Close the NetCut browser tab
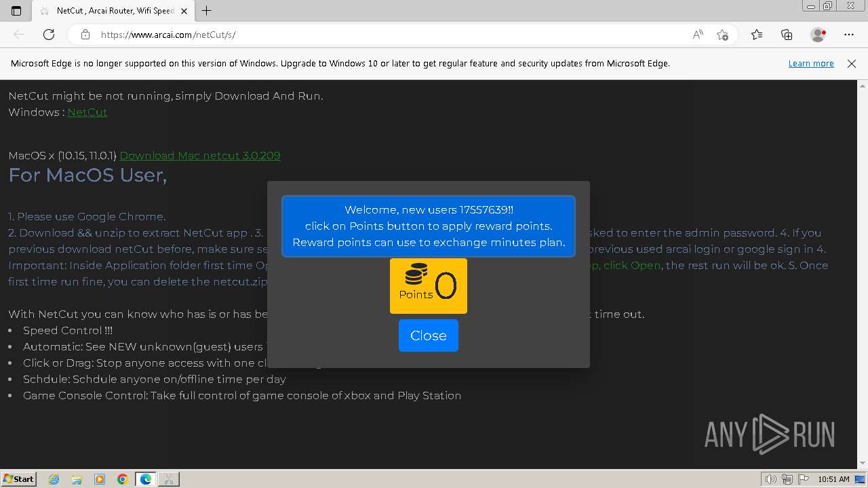The height and width of the screenshot is (488, 868). tap(184, 11)
